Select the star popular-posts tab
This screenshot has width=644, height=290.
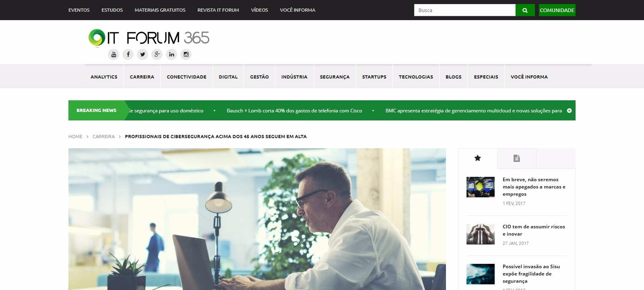478,158
